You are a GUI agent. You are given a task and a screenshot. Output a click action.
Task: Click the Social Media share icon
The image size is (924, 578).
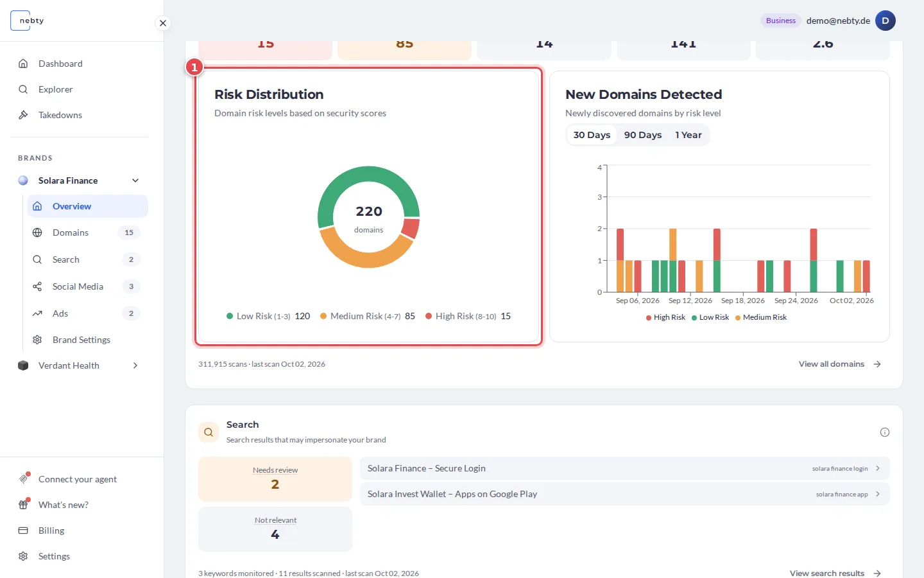[x=37, y=286]
